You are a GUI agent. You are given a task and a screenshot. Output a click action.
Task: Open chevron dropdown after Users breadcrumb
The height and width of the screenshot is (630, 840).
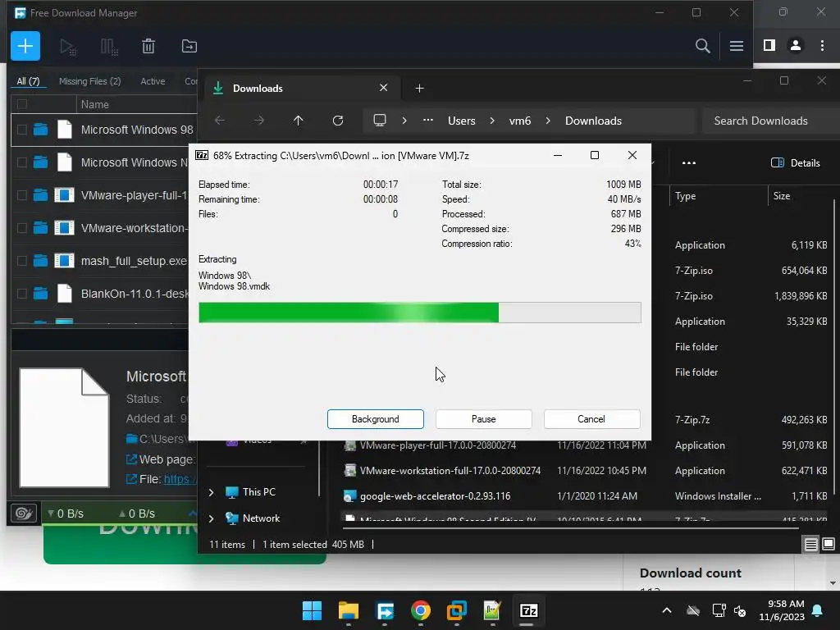(492, 121)
